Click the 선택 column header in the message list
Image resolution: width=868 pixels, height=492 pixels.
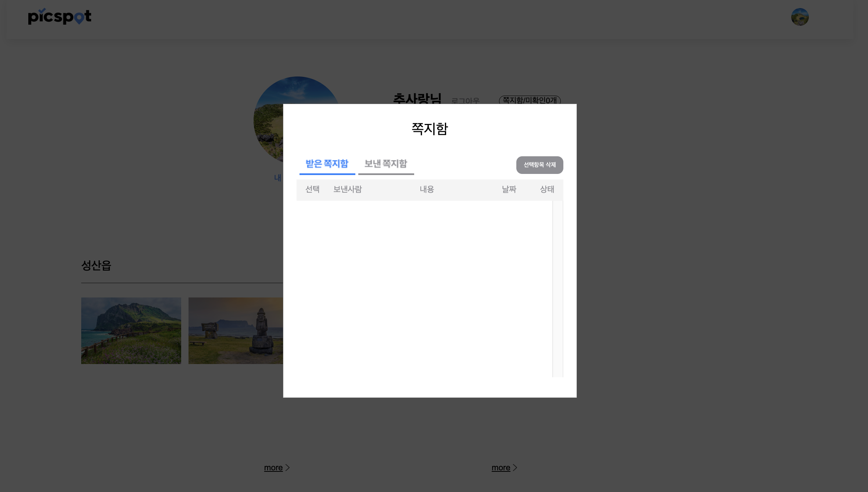[312, 189]
